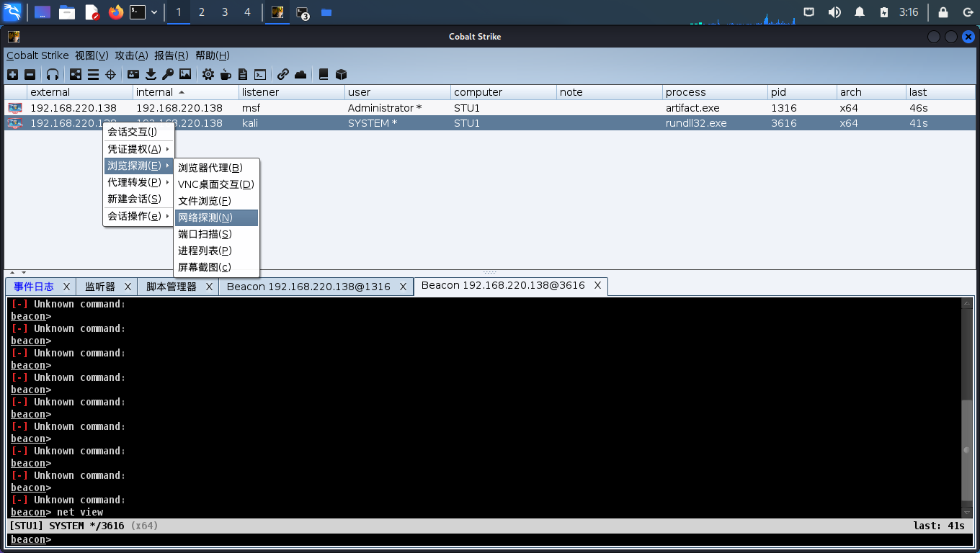The image size is (980, 553).
Task: Switch to the 事件日志 tab
Action: point(34,287)
